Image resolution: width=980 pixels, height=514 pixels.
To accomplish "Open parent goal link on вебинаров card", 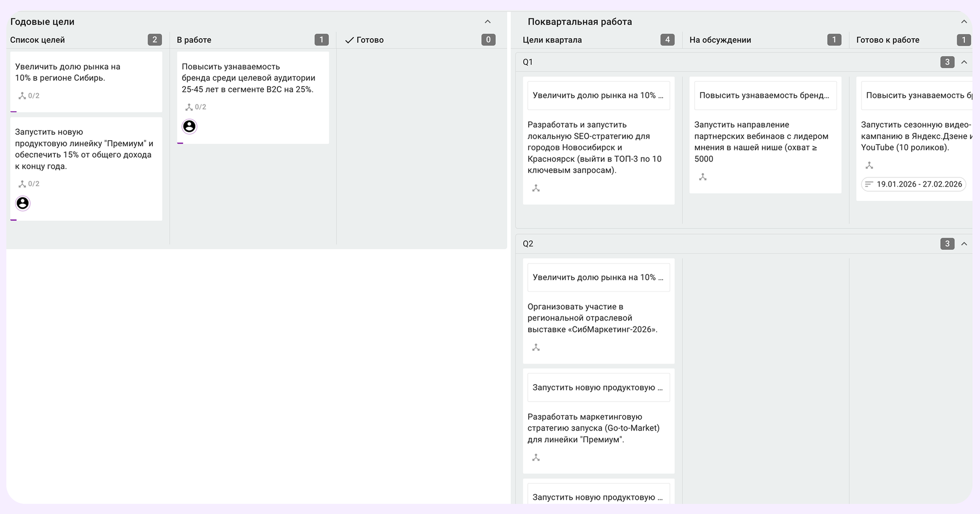I will point(765,96).
